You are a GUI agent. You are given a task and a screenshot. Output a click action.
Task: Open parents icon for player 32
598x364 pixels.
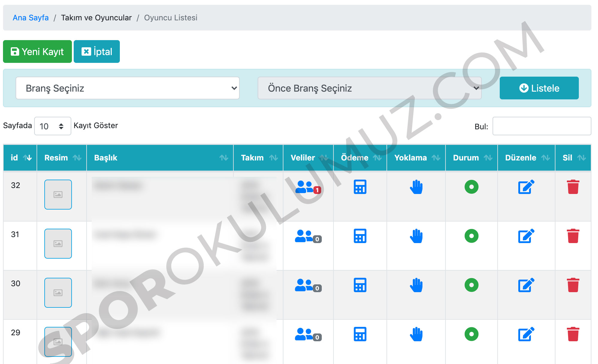coord(305,187)
